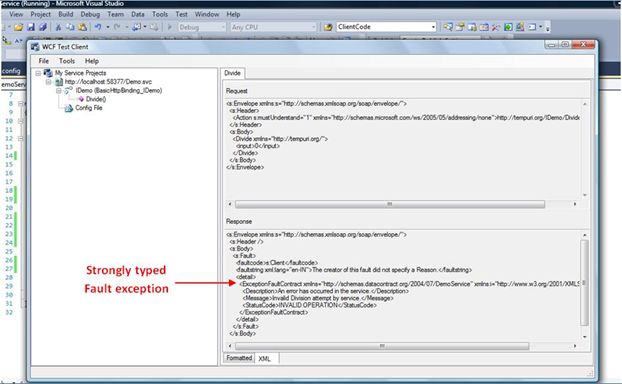
Task: Click StatusCode INVALID OPERATION line in Response
Action: pos(309,305)
